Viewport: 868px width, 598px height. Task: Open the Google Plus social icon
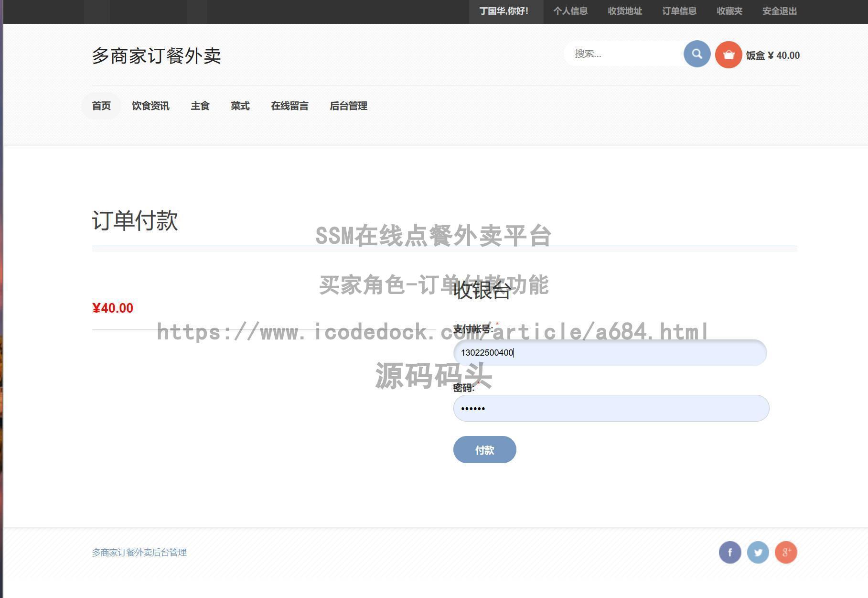click(x=786, y=553)
